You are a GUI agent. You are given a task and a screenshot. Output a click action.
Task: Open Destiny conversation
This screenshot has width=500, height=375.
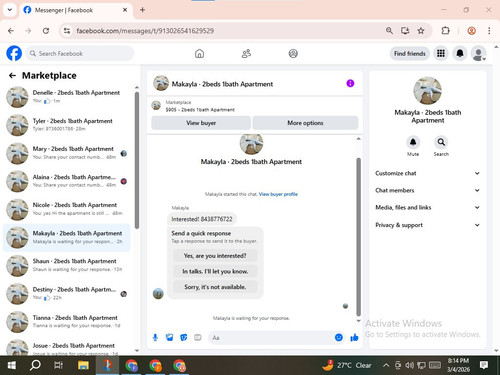pos(67,294)
